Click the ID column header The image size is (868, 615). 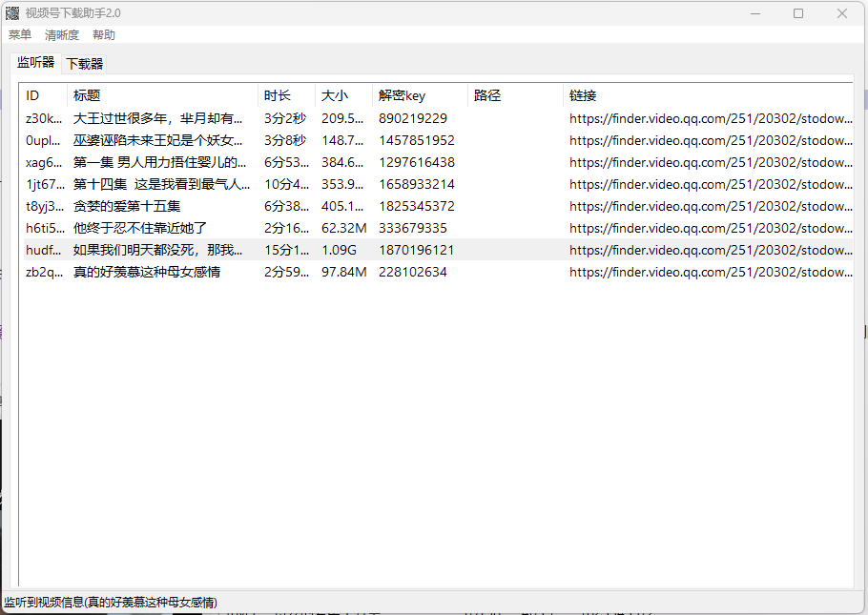click(x=34, y=95)
